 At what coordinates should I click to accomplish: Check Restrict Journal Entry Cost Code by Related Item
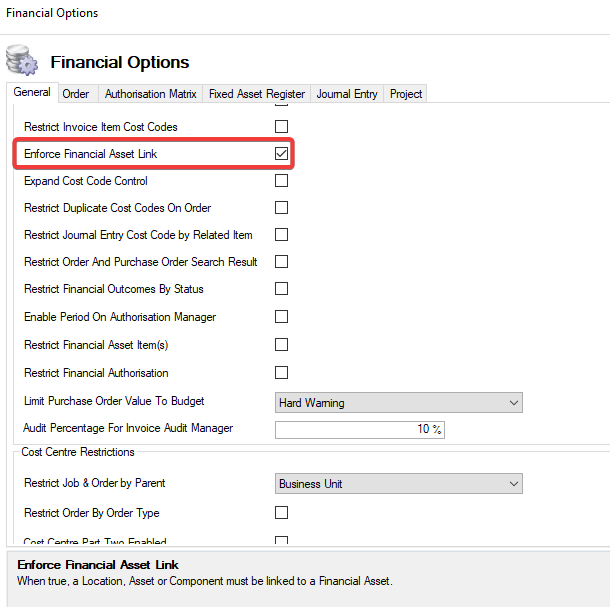(x=281, y=235)
